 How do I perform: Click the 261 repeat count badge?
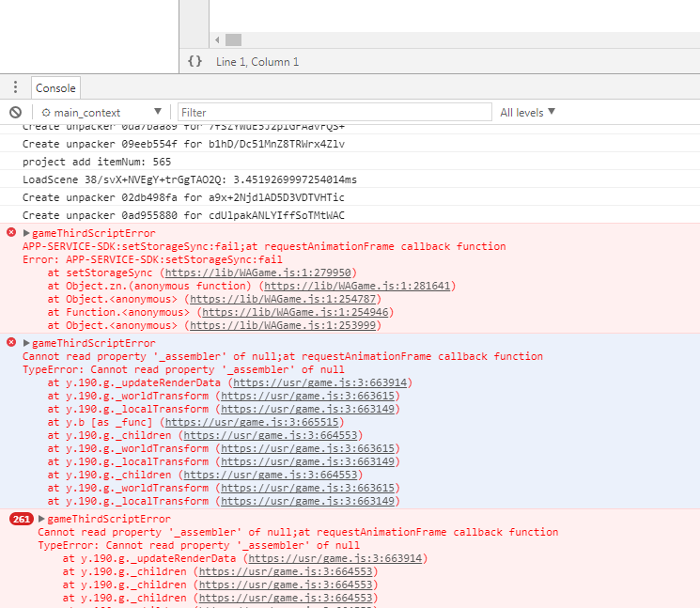21,519
